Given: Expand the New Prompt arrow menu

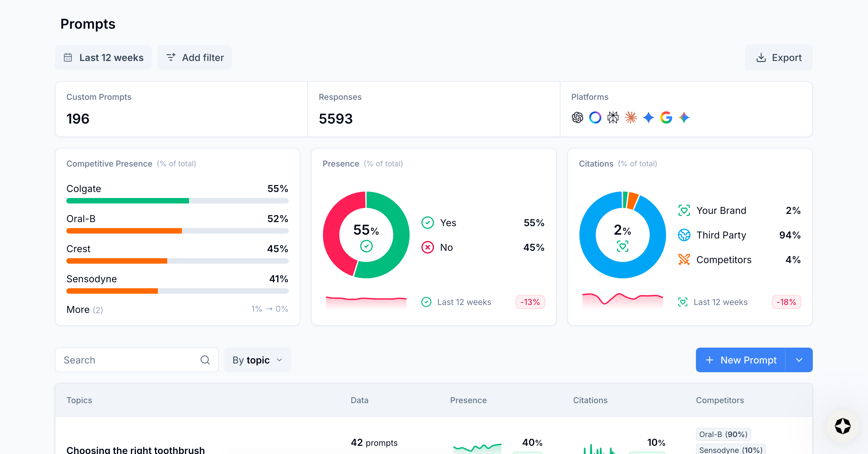Looking at the screenshot, I should coord(799,360).
